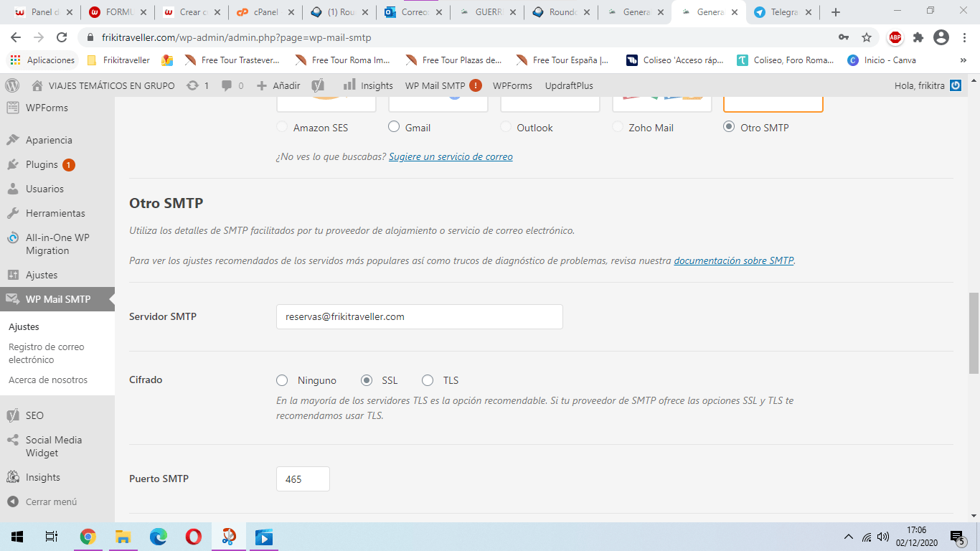Select the Outlook mailer radio
980x551 pixels.
pyautogui.click(x=506, y=127)
